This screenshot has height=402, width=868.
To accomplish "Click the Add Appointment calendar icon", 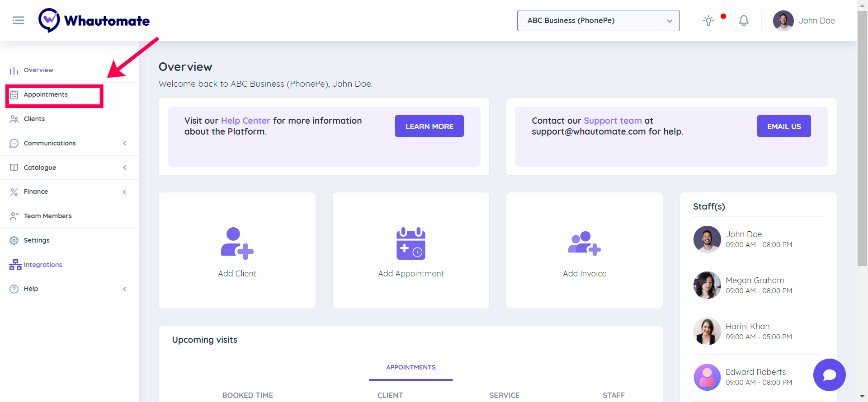I will [410, 243].
